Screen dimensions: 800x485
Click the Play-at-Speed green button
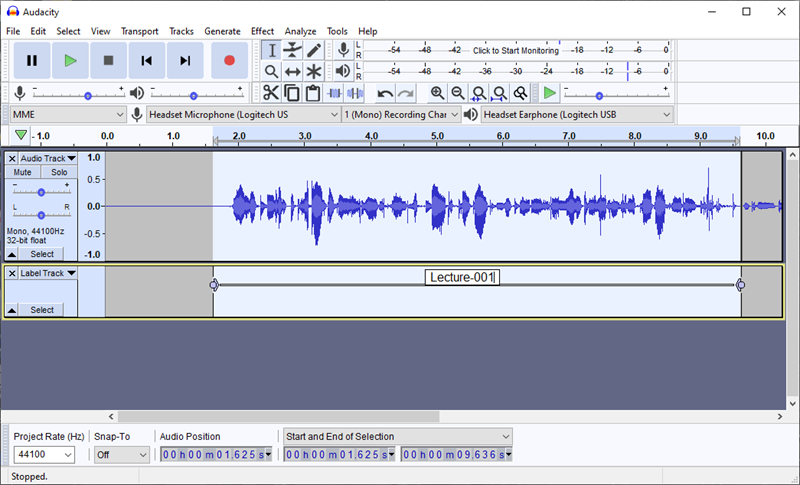tap(549, 93)
